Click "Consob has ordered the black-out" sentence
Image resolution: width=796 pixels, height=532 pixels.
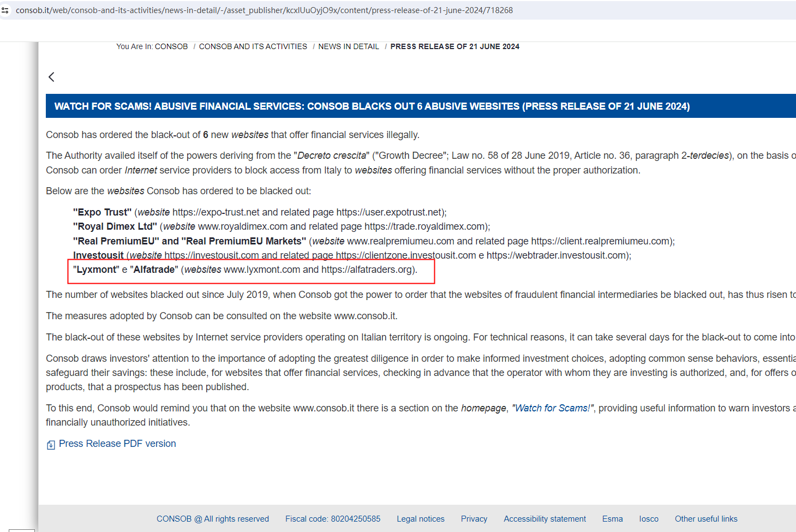pos(233,135)
